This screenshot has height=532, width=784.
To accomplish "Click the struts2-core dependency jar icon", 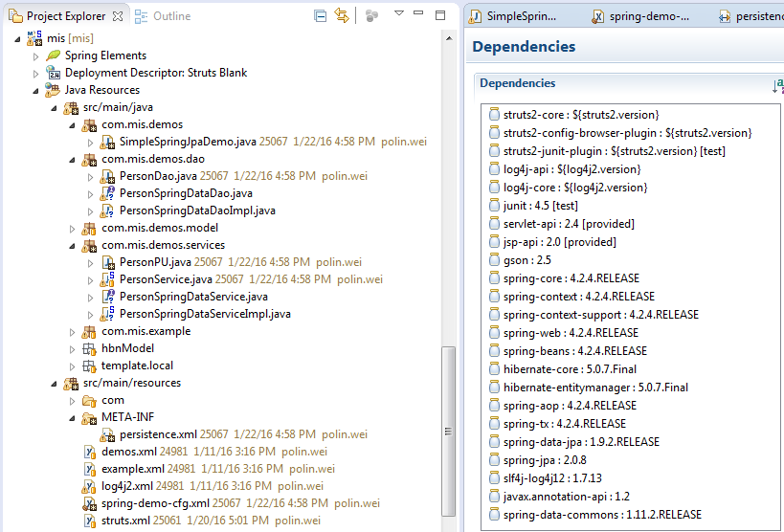I will [x=494, y=115].
